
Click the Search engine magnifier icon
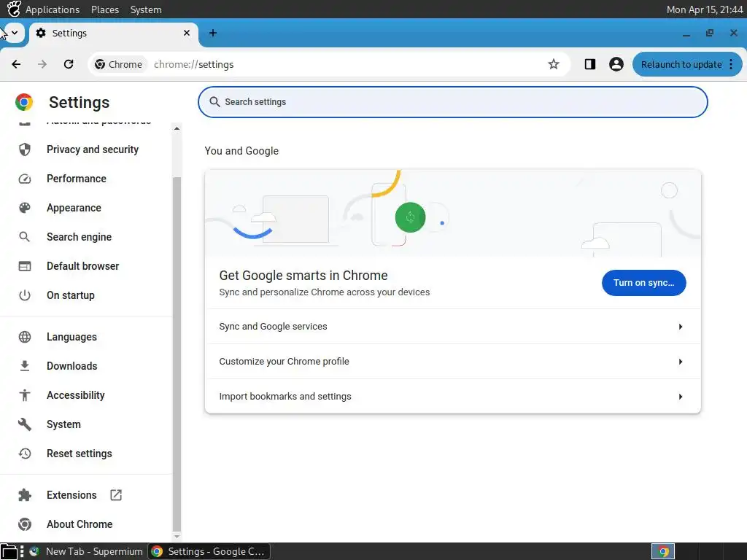click(25, 237)
